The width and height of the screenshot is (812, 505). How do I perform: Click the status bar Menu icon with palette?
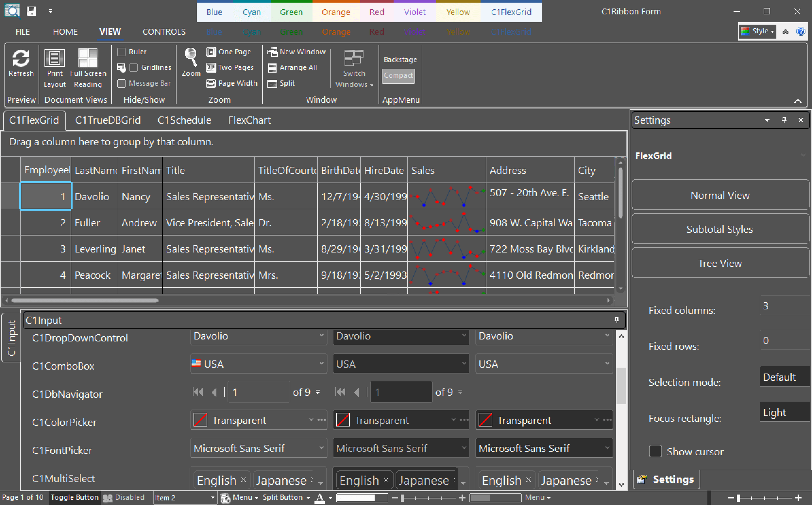[x=226, y=498]
